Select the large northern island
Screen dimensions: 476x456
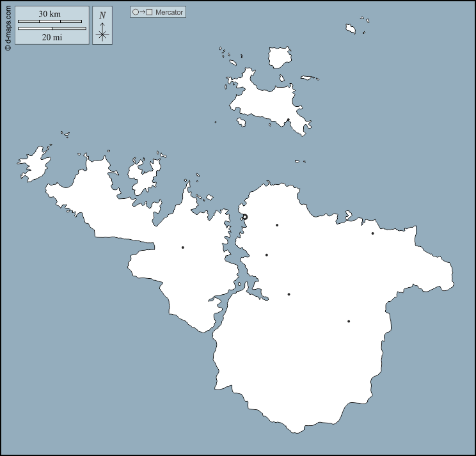point(266,101)
